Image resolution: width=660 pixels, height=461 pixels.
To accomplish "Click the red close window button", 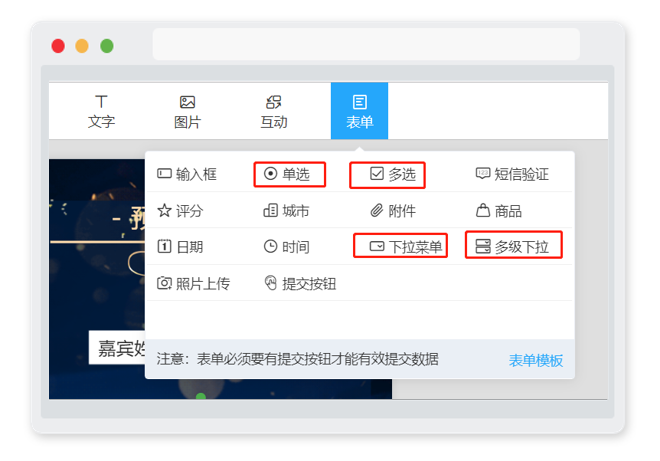I will click(x=58, y=45).
